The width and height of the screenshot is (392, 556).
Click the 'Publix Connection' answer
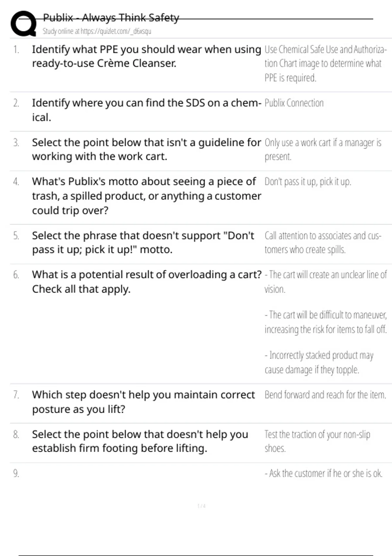[x=294, y=103]
